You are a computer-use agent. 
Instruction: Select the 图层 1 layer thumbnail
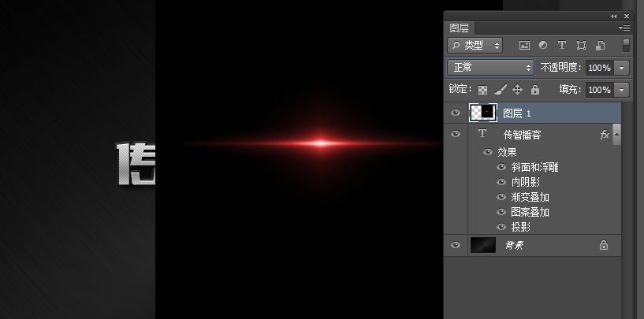pos(483,113)
